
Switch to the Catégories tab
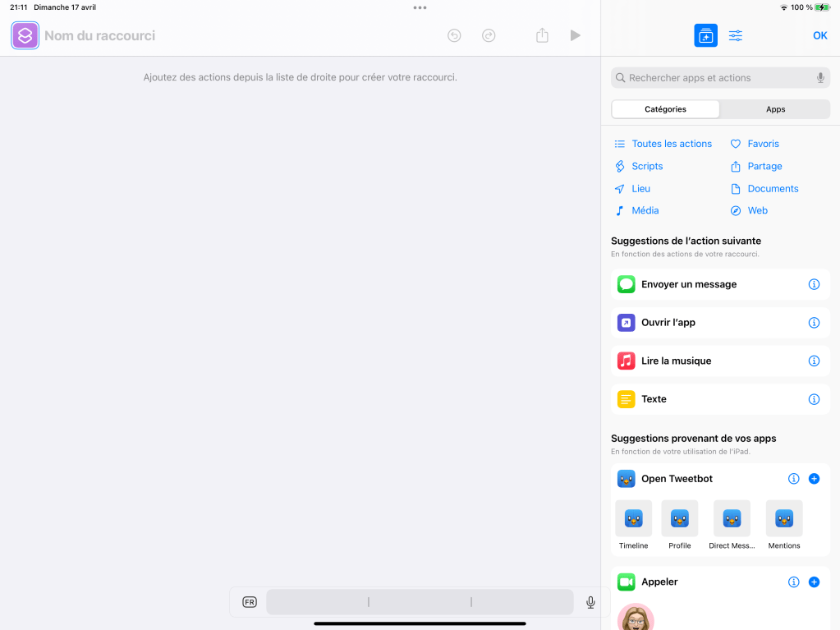point(665,109)
